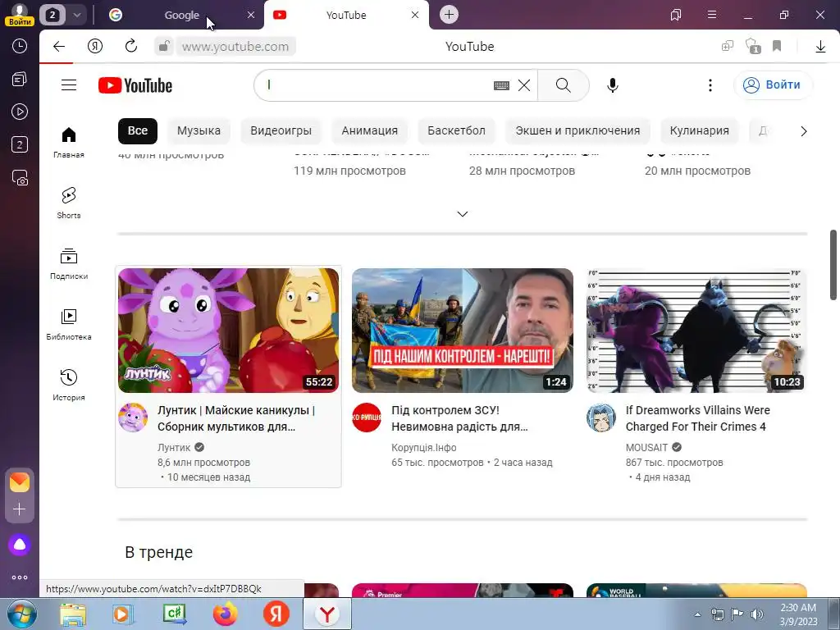840x630 pixels.
Task: Open the Під нашим контролем video thumbnail
Action: coord(463,331)
